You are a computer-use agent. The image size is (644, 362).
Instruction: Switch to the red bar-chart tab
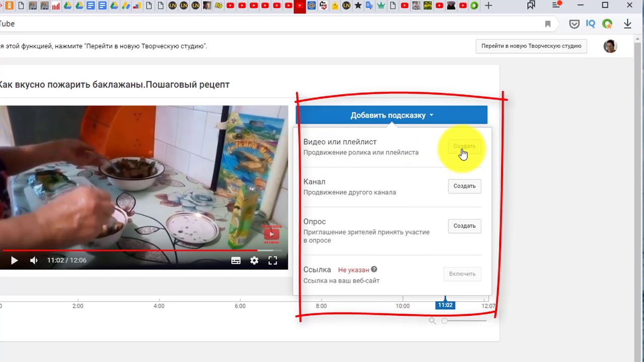tap(56, 6)
